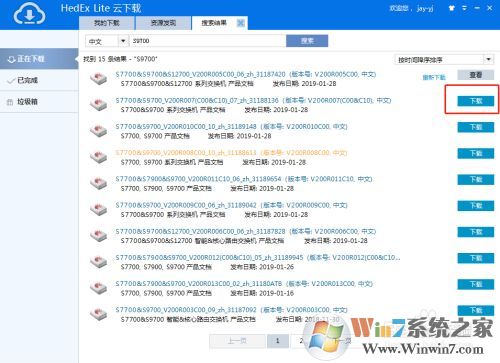Click 下载 for the V200R008C00 document
This screenshot has height=363, width=500.
[476, 153]
